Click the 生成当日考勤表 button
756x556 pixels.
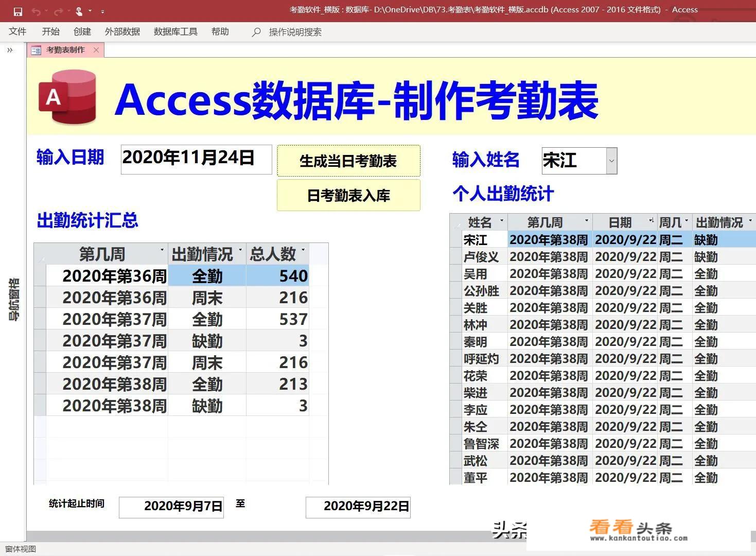coord(348,161)
